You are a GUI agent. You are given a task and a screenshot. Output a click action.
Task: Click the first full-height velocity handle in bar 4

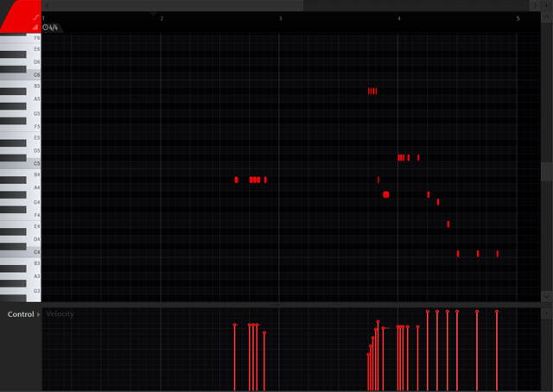(x=428, y=312)
